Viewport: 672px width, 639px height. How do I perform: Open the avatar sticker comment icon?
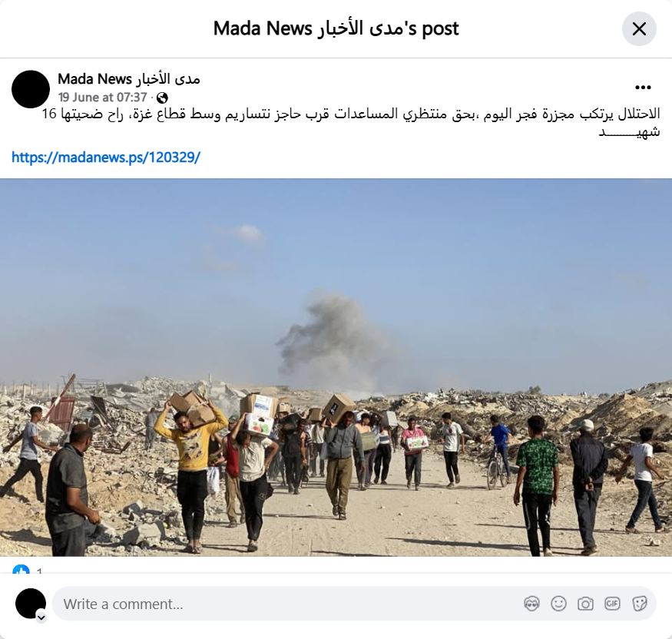click(x=531, y=604)
